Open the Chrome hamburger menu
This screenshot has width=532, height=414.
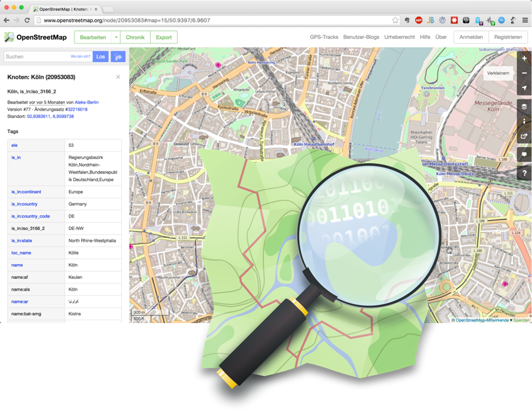coord(525,21)
